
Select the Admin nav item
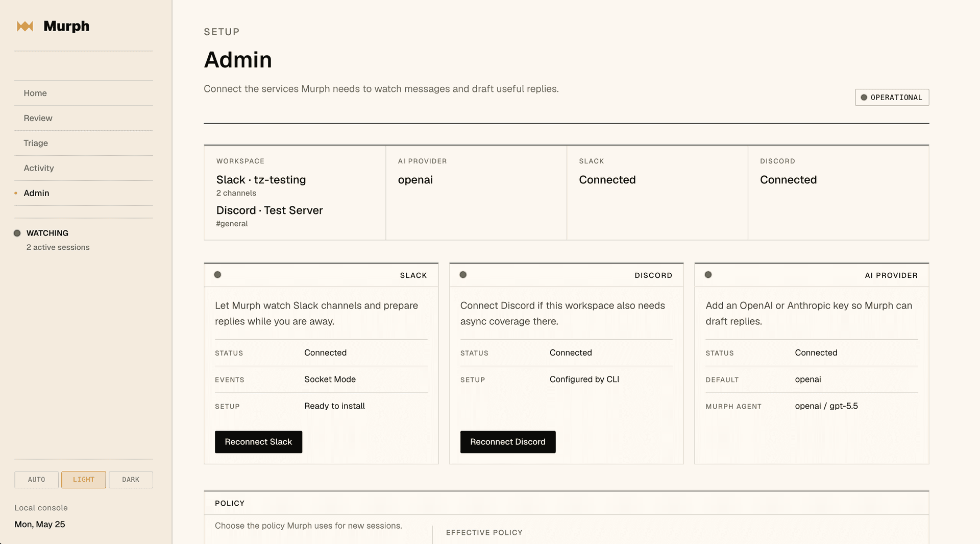pyautogui.click(x=84, y=193)
